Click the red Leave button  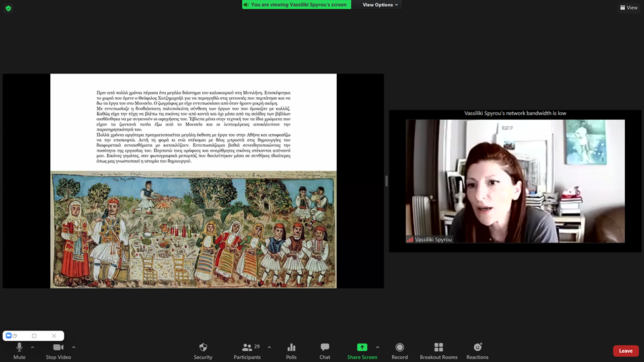(x=626, y=351)
